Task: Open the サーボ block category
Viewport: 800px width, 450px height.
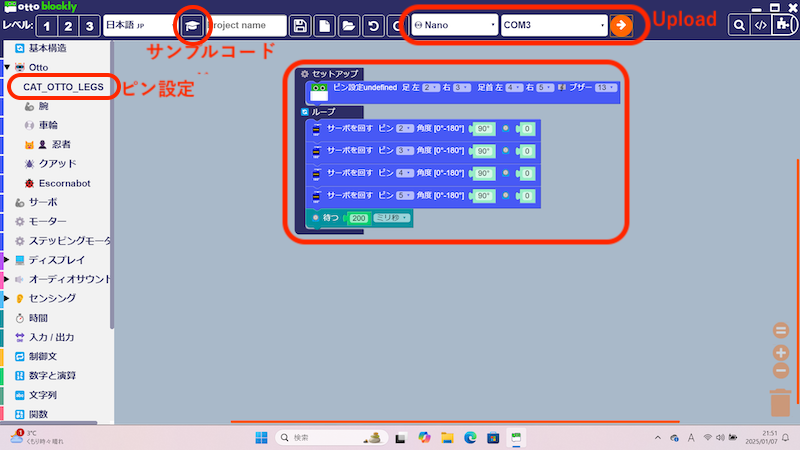Action: click(43, 201)
